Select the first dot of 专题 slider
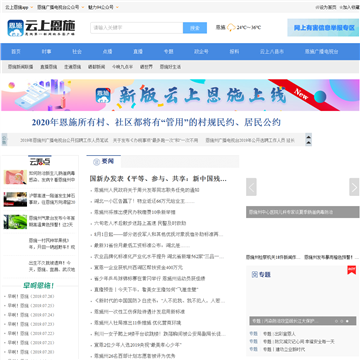Image resolution: width=360 pixels, height=360 pixels. point(336,321)
